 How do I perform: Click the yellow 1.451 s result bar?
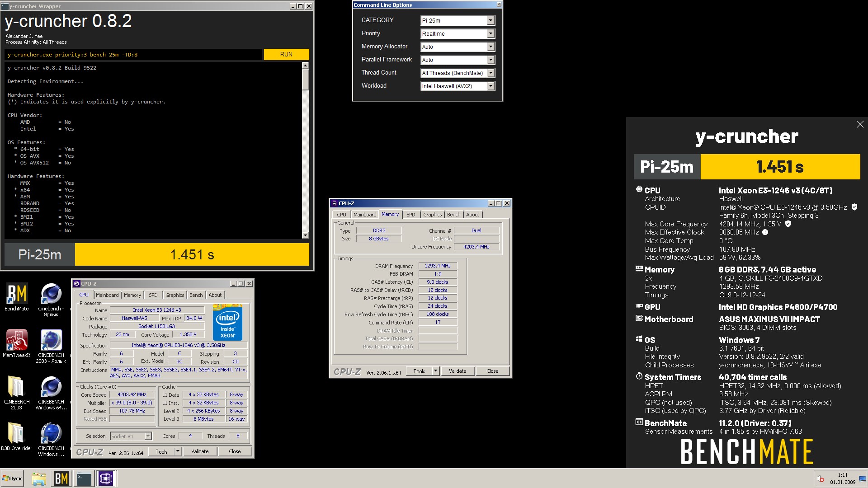(192, 254)
